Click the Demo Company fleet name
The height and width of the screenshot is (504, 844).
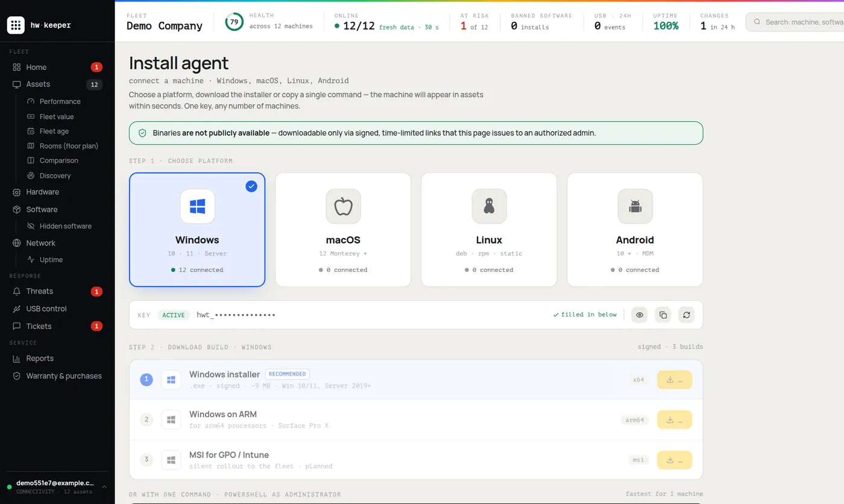click(165, 26)
